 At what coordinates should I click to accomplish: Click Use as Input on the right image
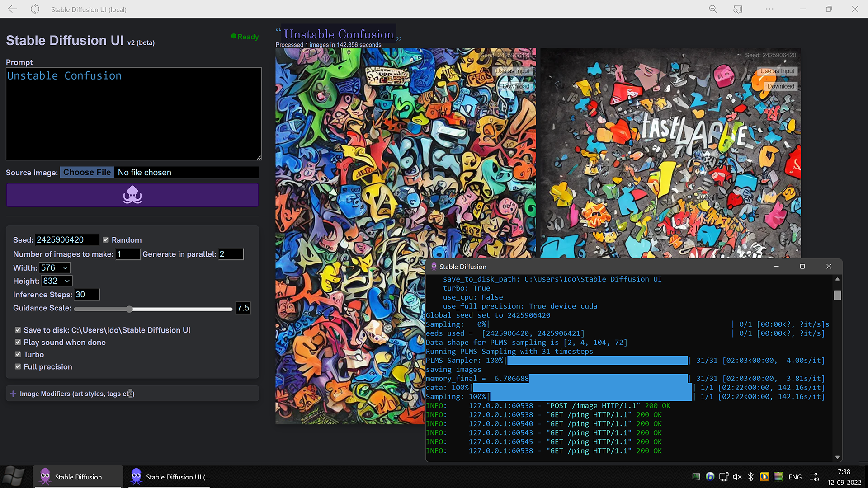click(777, 71)
